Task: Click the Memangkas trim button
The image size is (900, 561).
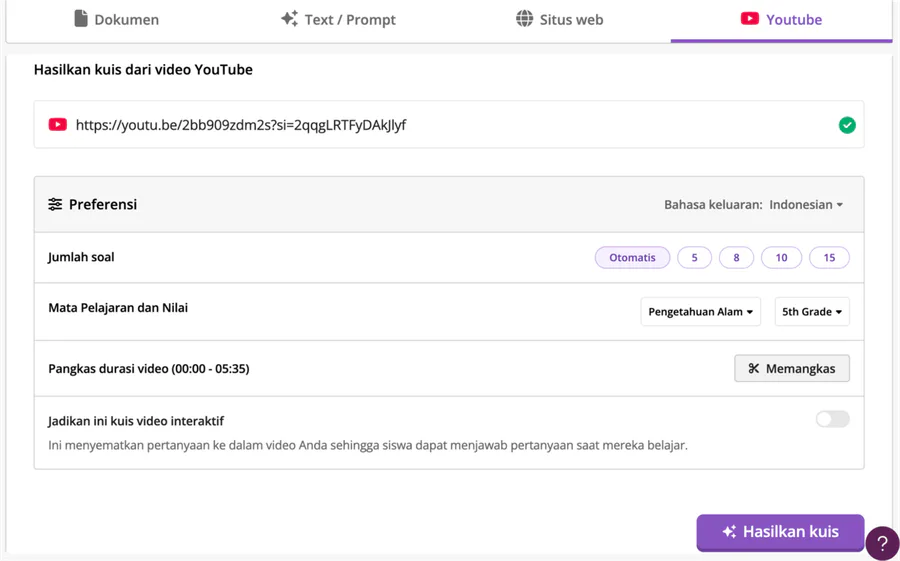Action: click(x=791, y=369)
